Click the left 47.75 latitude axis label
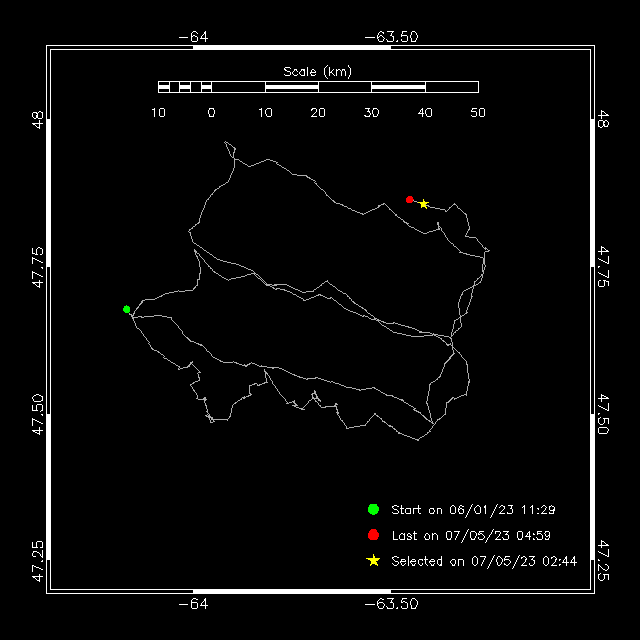Image resolution: width=640 pixels, height=640 pixels. point(38,267)
